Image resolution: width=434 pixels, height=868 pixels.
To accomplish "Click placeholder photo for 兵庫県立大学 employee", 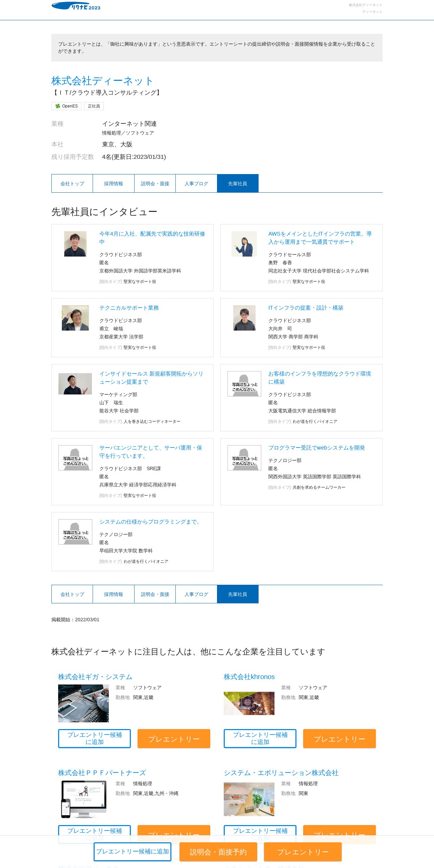I will click(75, 458).
